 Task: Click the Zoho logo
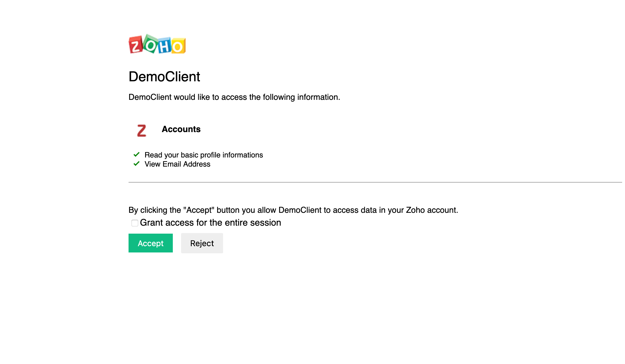point(157,45)
